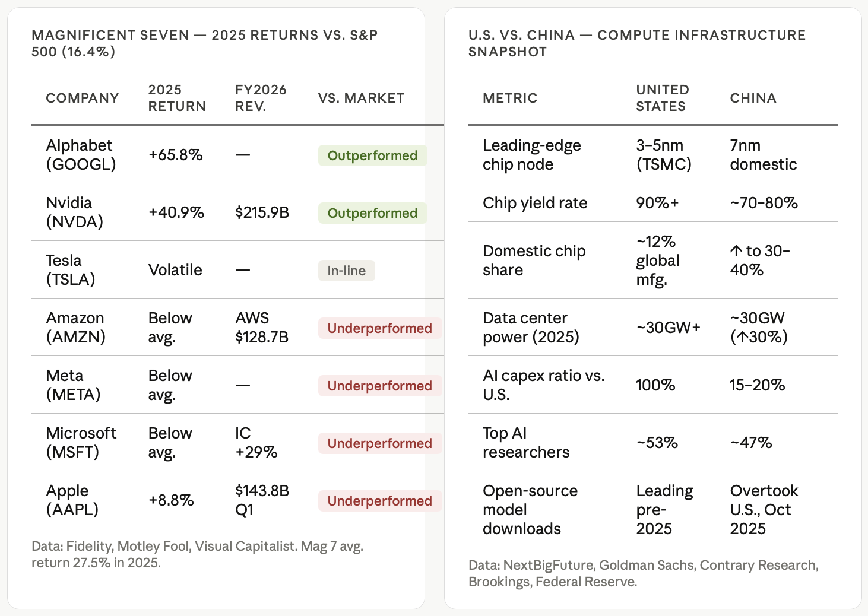Click the Alphabet (GOOGL) company cell

81,155
